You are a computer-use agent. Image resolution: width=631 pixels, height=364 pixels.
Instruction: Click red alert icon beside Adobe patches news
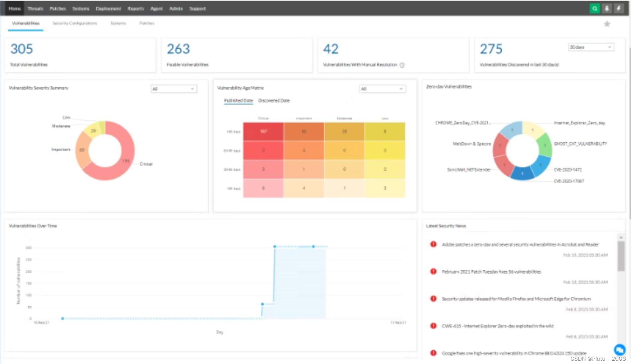(x=433, y=244)
